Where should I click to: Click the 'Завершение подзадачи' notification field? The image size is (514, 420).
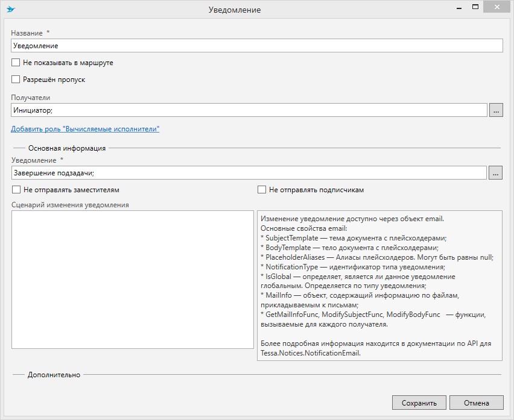(249, 173)
